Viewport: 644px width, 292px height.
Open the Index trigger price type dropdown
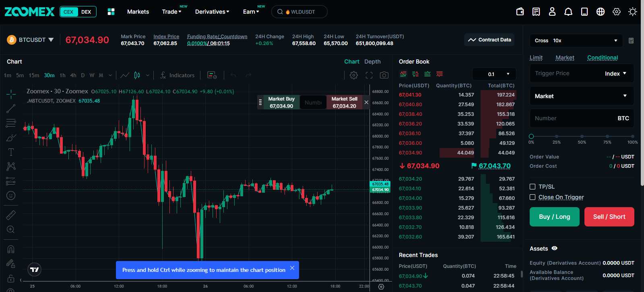click(x=615, y=74)
